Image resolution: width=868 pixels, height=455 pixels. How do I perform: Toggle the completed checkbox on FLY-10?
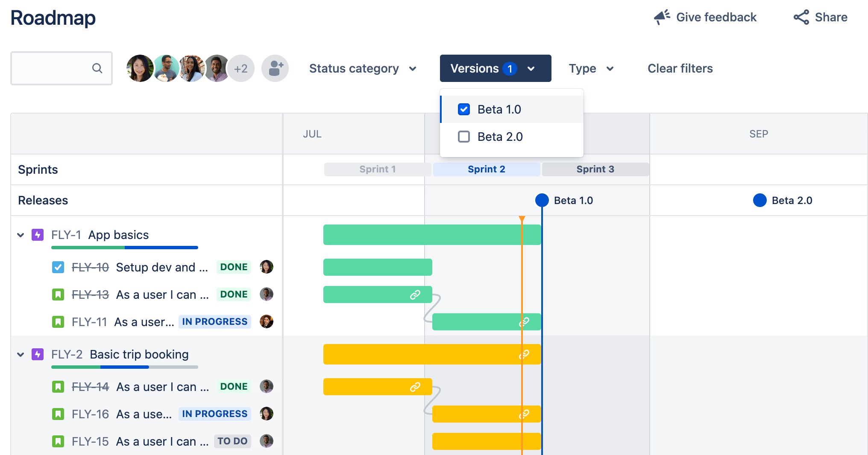click(58, 267)
